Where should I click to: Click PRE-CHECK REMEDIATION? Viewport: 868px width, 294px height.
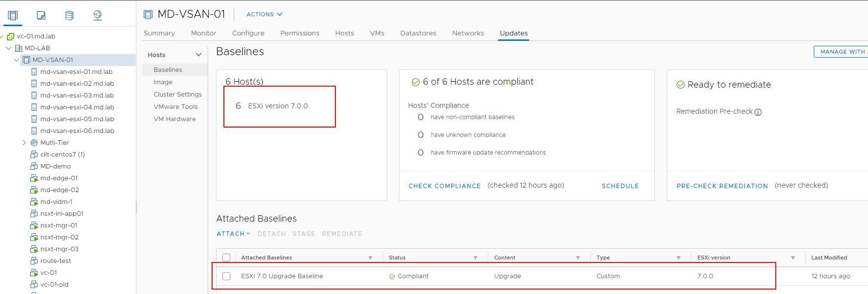pyautogui.click(x=722, y=186)
